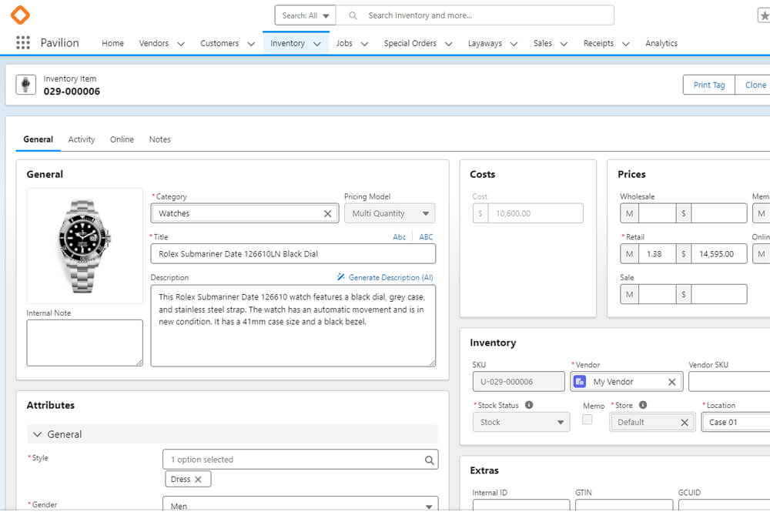Click the item number 029-000006 heading
Image resolution: width=770 pixels, height=532 pixels.
72,92
